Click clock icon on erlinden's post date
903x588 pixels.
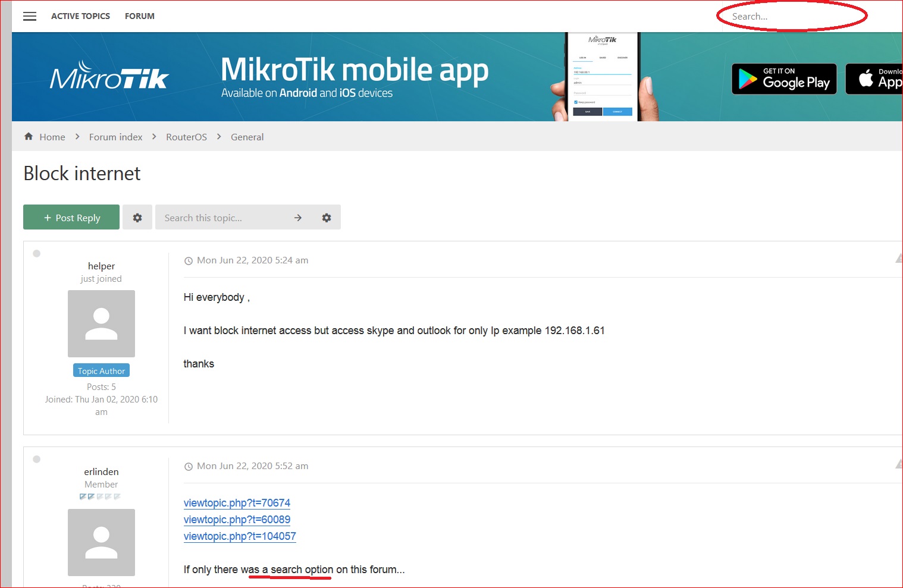[x=189, y=467]
